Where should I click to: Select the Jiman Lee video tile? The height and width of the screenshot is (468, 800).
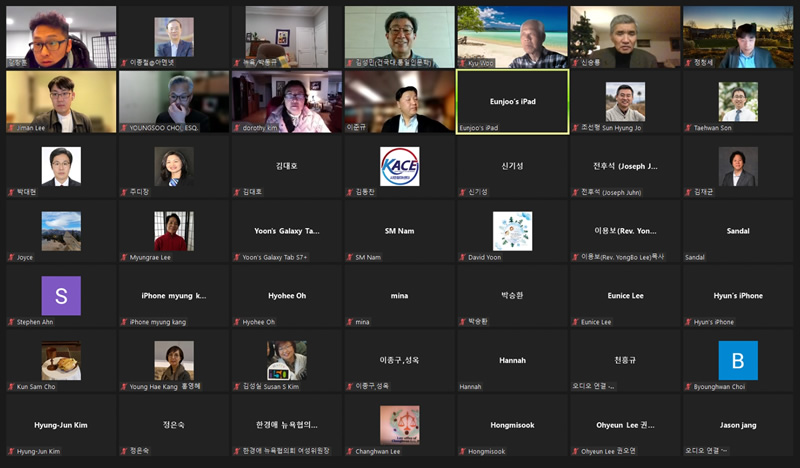tap(61, 101)
